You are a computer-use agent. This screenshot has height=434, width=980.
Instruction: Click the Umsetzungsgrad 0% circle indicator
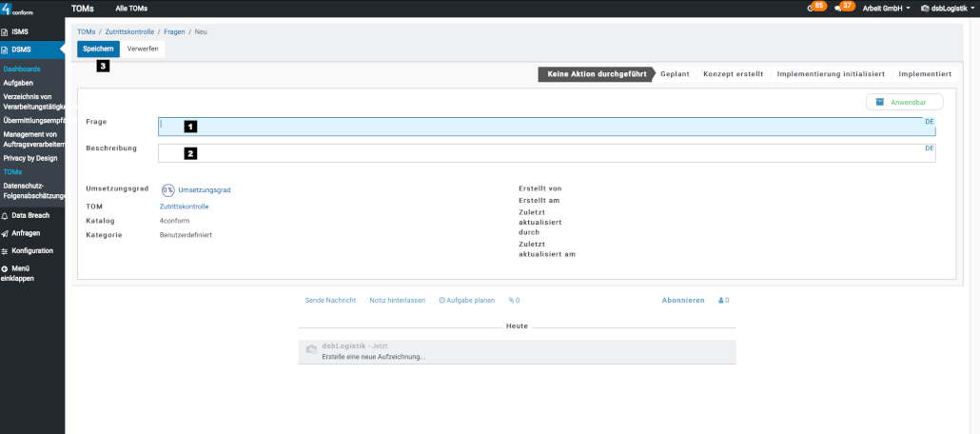(167, 189)
